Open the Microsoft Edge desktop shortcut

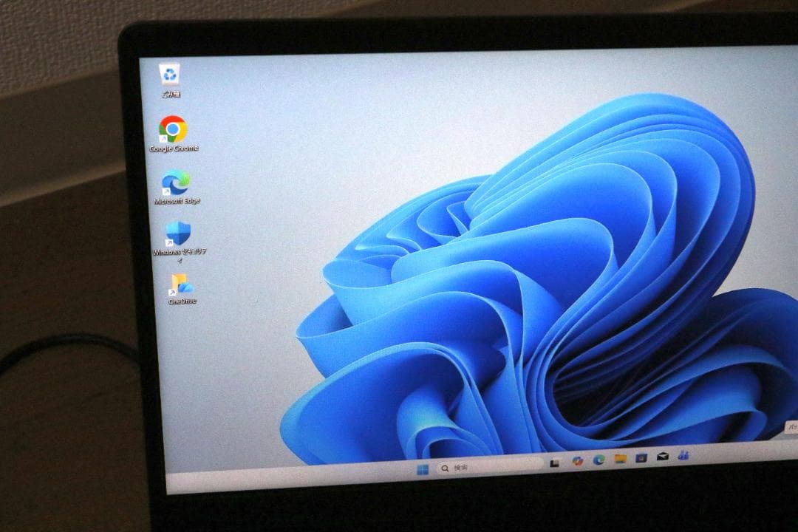(175, 182)
